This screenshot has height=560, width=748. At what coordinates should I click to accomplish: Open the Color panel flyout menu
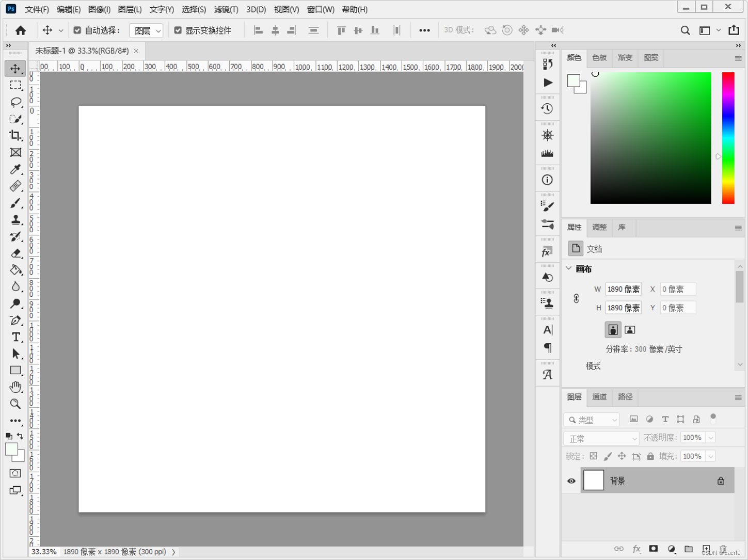tap(738, 58)
